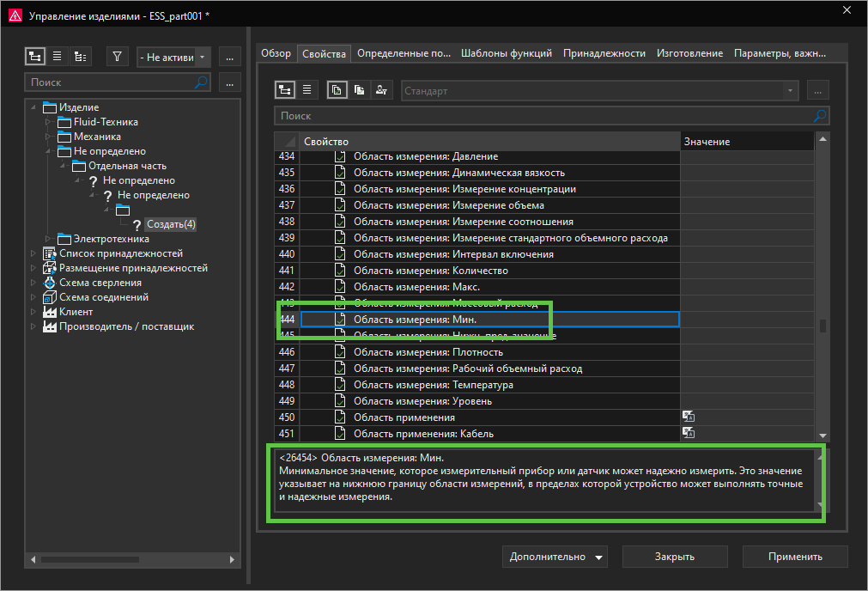This screenshot has width=868, height=591.
Task: Click document icon in row 434 Давление
Action: pos(340,156)
